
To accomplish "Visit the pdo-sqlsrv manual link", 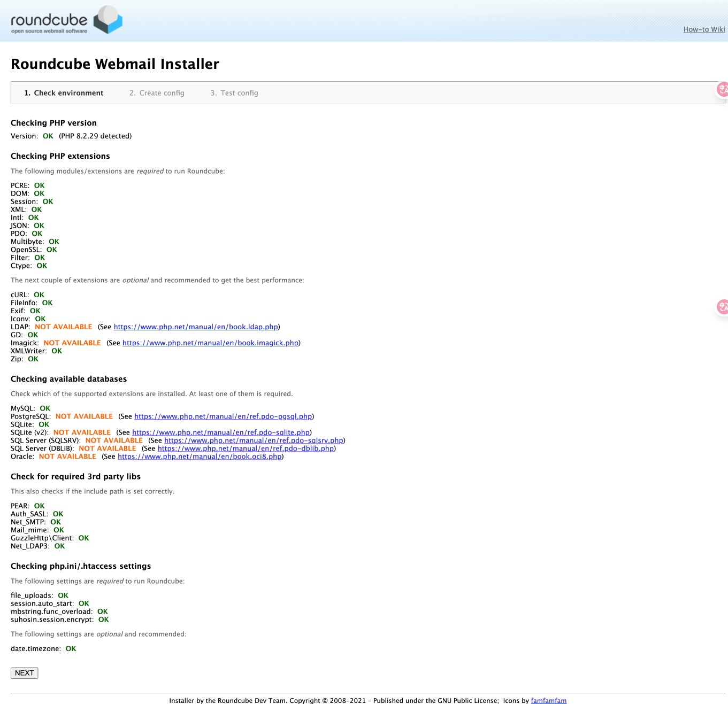I will pos(254,440).
